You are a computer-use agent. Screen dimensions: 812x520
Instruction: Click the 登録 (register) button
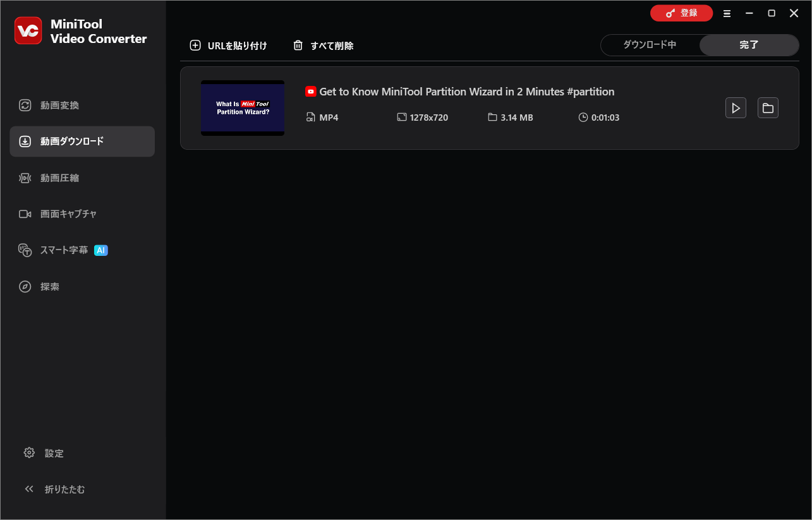[681, 13]
